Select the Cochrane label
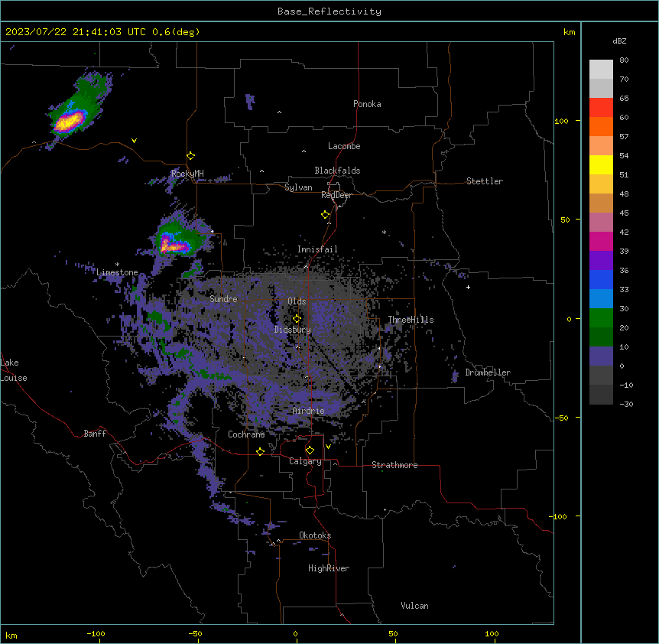 (246, 434)
